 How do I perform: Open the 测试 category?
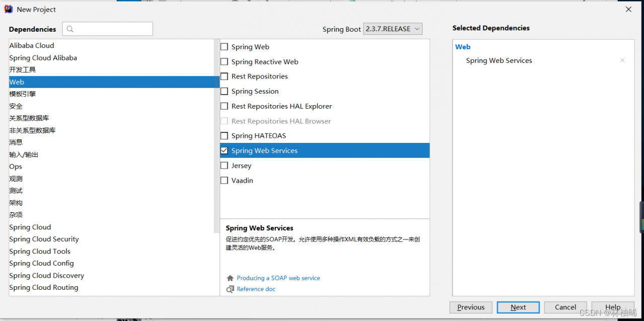point(111,191)
